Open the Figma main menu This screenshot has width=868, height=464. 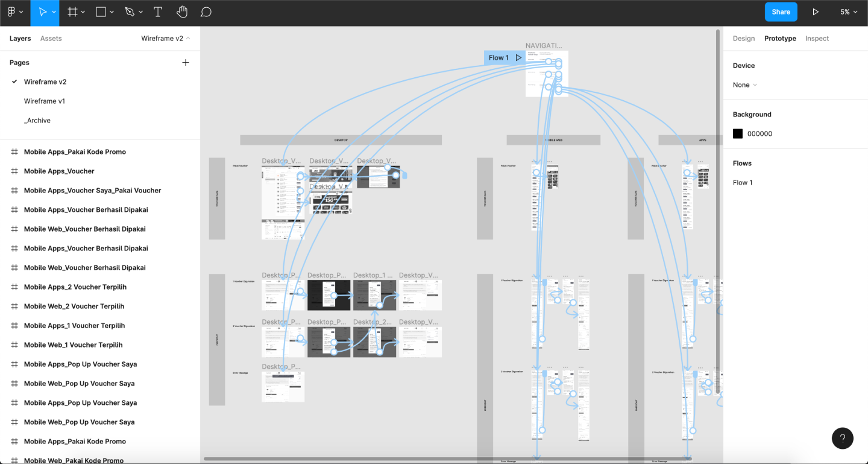(x=14, y=12)
